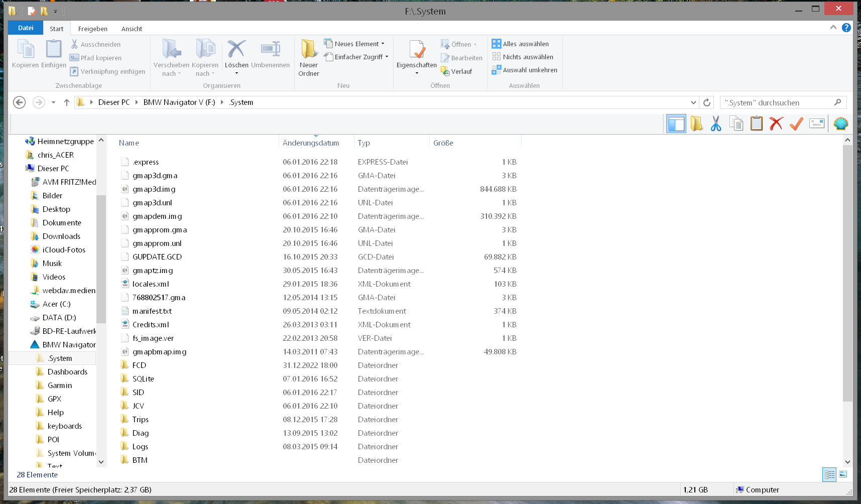Open the Datei menu tab
The image size is (861, 504).
[x=26, y=28]
